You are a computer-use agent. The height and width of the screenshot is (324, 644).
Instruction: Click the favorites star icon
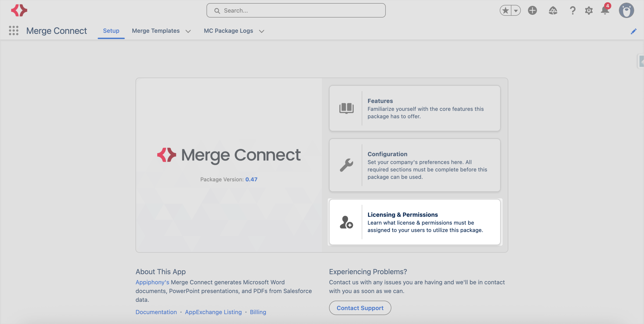pyautogui.click(x=505, y=11)
